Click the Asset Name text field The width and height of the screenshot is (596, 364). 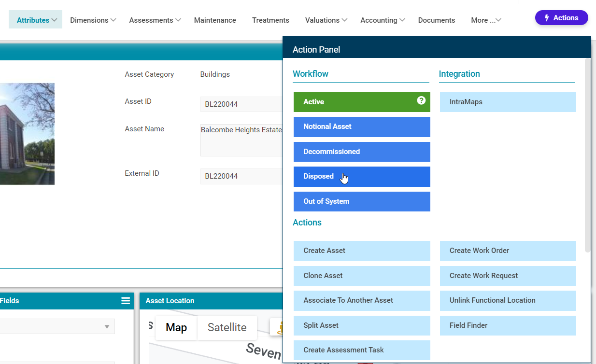pyautogui.click(x=241, y=140)
